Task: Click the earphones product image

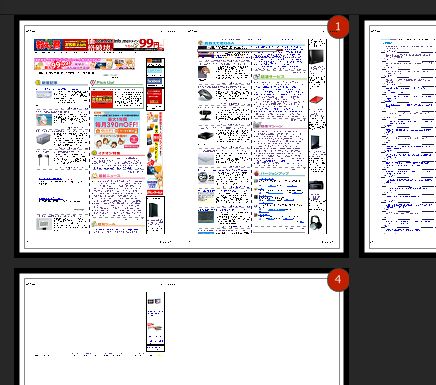Action: [43, 160]
